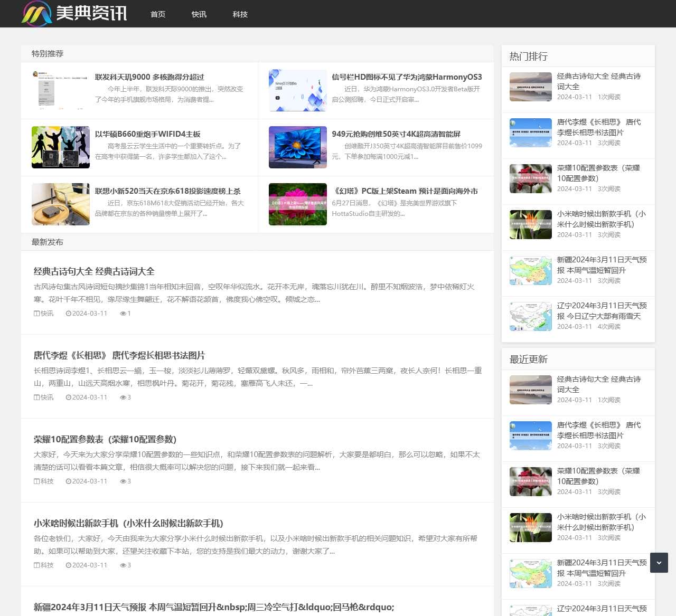Switch to the 科技 navigation menu item
This screenshot has height=616, width=676.
pos(240,14)
